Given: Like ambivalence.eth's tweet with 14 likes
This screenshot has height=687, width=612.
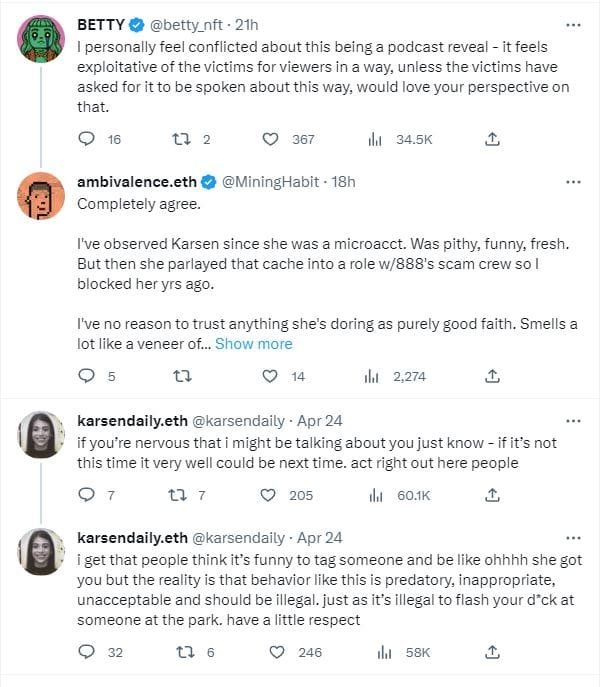Looking at the screenshot, I should tap(270, 376).
